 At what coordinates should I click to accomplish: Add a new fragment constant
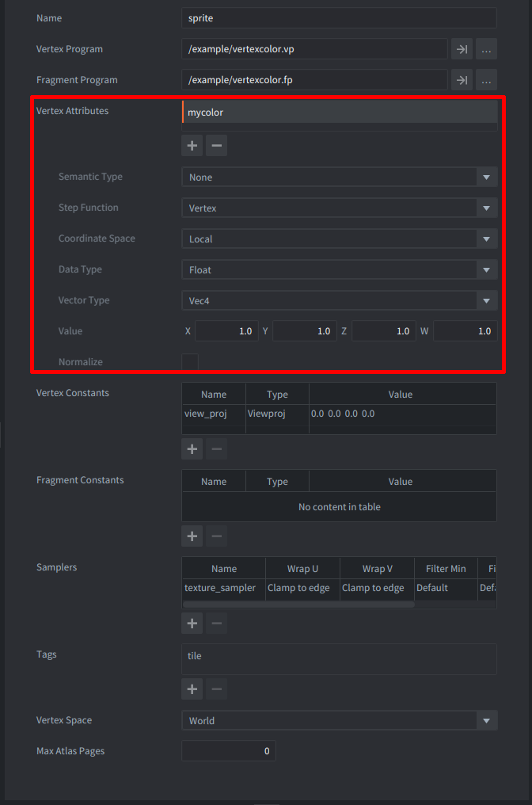(192, 536)
